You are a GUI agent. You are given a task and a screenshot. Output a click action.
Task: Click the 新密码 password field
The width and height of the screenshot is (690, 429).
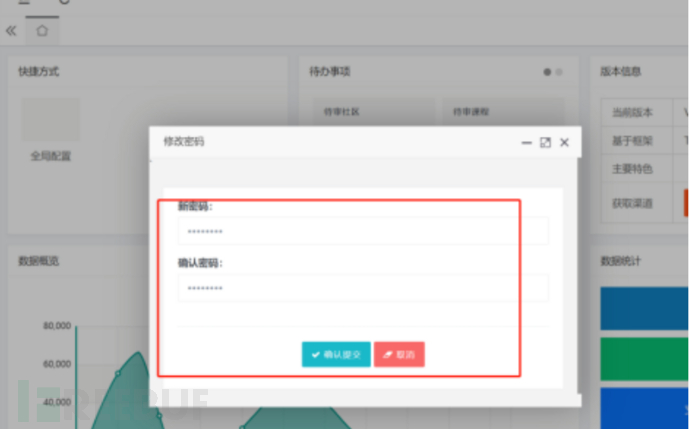363,231
